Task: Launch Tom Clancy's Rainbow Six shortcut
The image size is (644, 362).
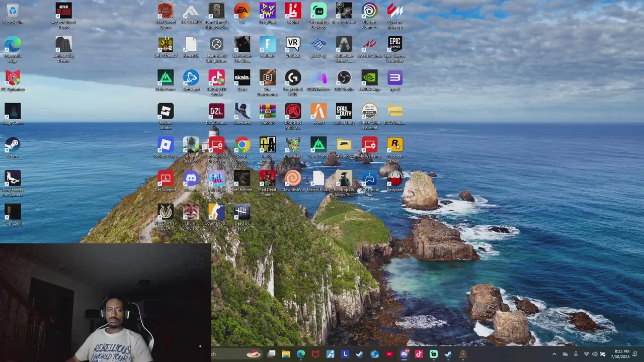Action: tap(216, 16)
